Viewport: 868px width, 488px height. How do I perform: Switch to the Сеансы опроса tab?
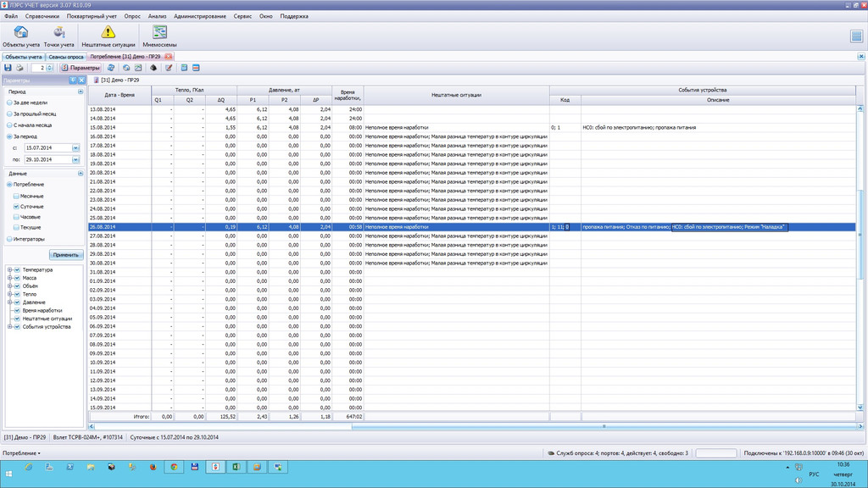(x=66, y=57)
